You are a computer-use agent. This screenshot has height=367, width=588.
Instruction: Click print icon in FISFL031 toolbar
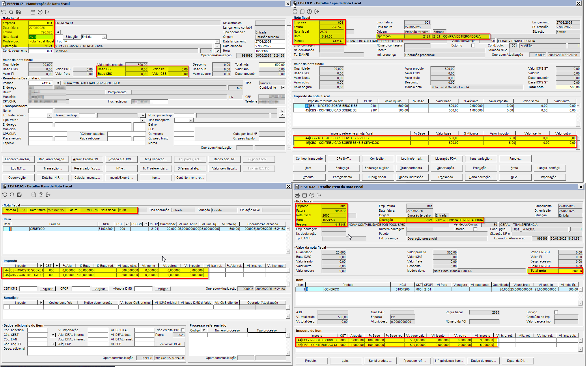tap(295, 12)
